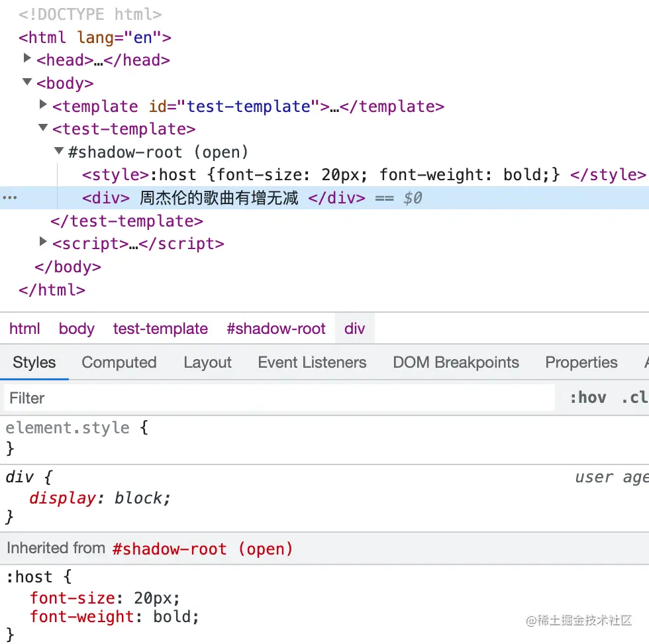Click the font-size property name
Screen dimensions: 649x644
click(x=72, y=598)
